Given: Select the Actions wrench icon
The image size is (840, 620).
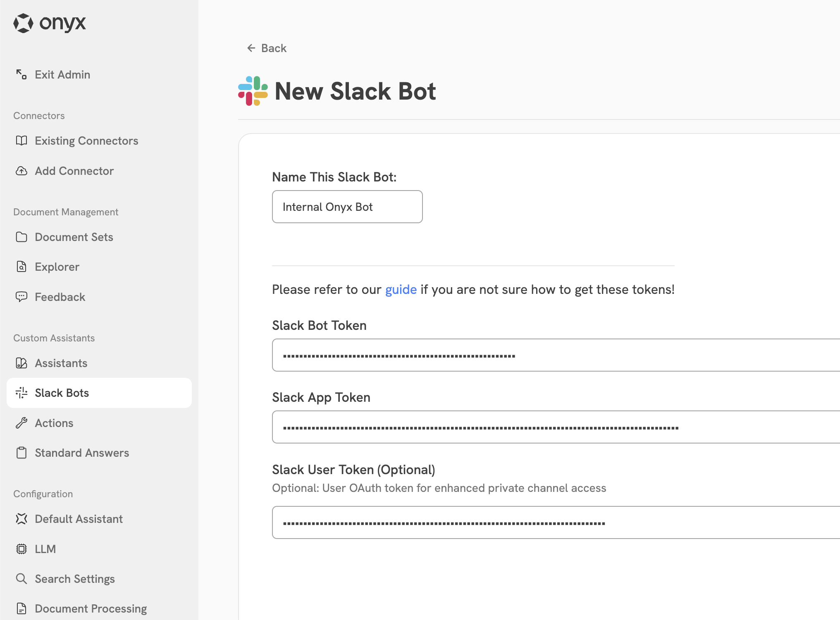Looking at the screenshot, I should click(21, 422).
